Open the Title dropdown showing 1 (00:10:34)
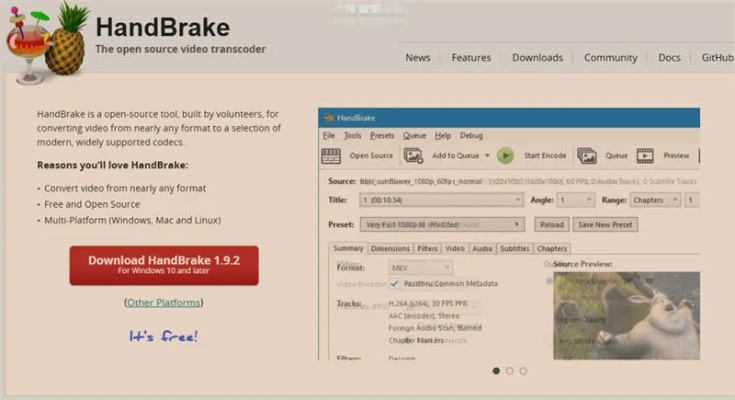Viewport: 735px width, 400px height. 440,200
